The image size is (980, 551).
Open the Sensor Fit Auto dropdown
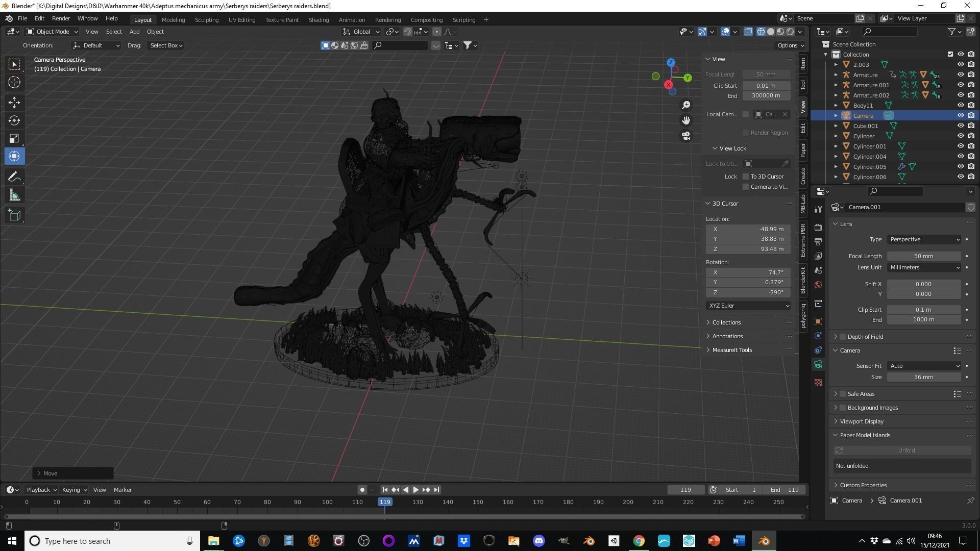pos(924,366)
